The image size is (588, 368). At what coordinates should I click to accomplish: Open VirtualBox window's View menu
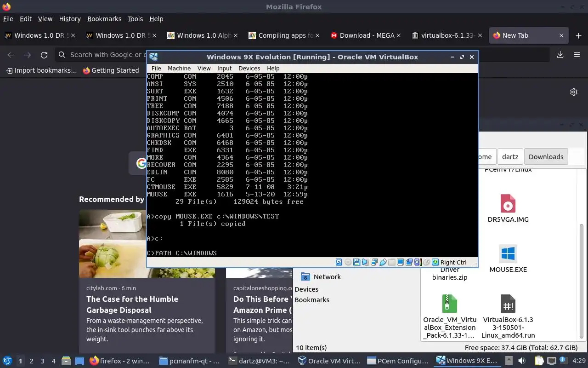tap(204, 68)
